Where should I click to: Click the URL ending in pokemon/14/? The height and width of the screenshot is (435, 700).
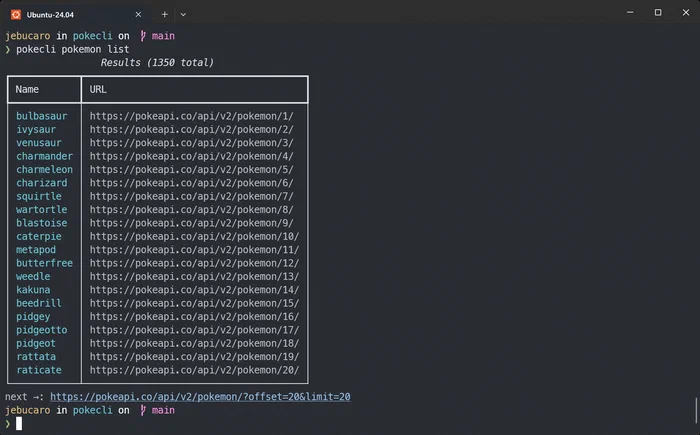point(194,290)
